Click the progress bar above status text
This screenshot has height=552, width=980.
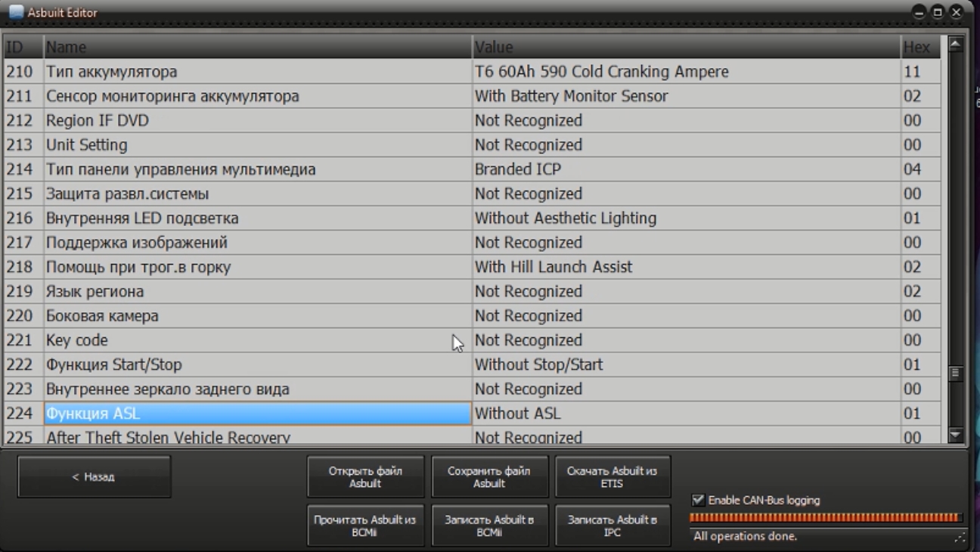[826, 518]
